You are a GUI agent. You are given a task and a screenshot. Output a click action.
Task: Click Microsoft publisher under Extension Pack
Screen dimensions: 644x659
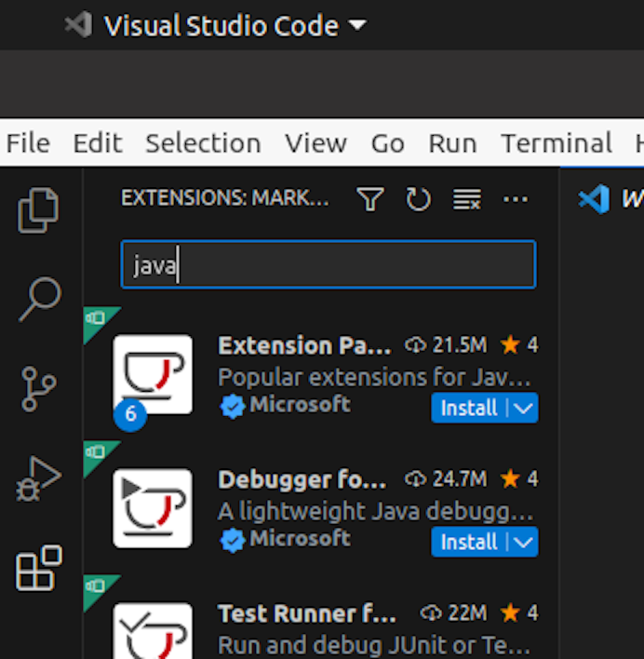click(x=300, y=404)
